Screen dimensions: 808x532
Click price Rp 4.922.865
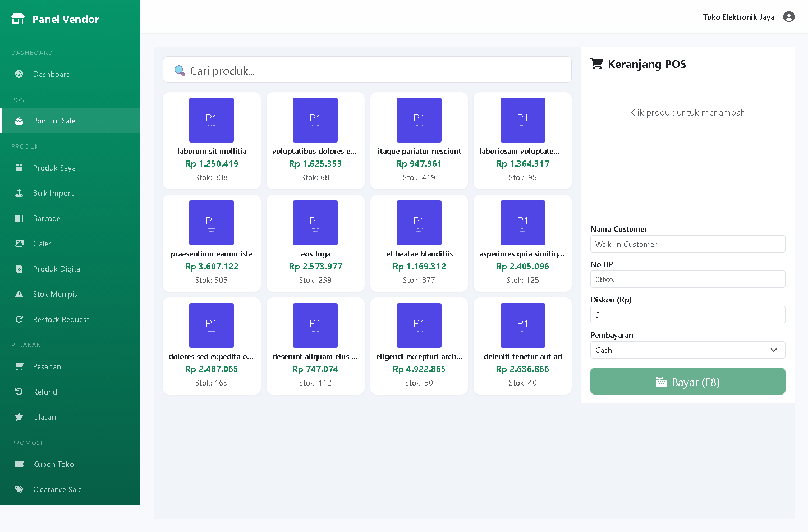[x=419, y=369]
